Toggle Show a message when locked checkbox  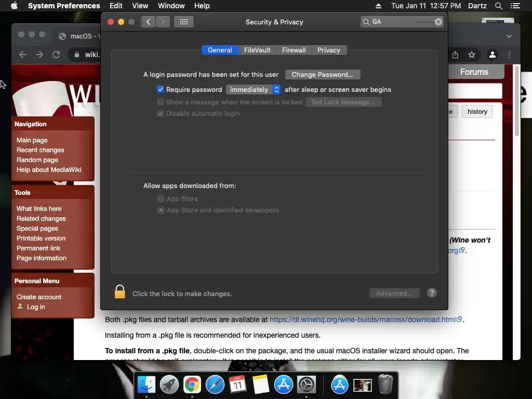[x=161, y=102]
